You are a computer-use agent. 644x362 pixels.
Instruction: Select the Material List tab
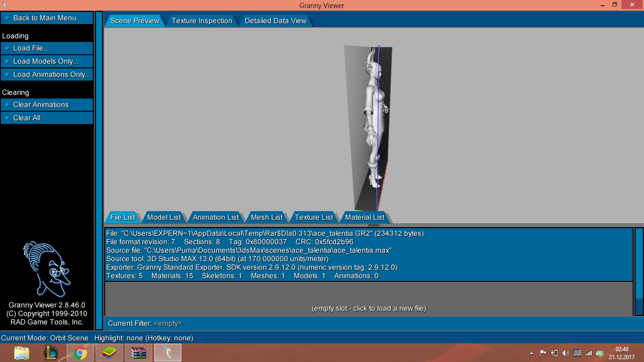tap(364, 217)
